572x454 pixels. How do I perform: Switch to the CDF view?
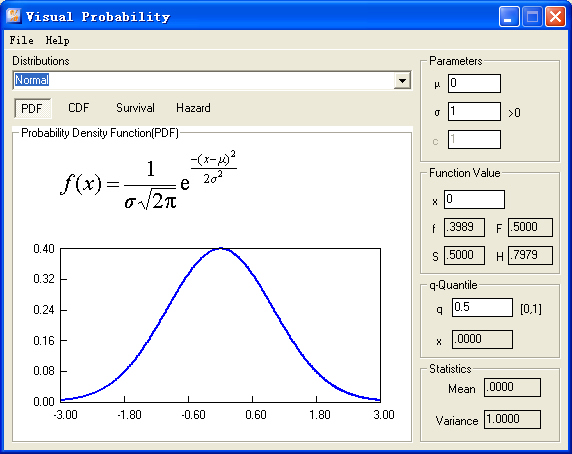tap(78, 108)
